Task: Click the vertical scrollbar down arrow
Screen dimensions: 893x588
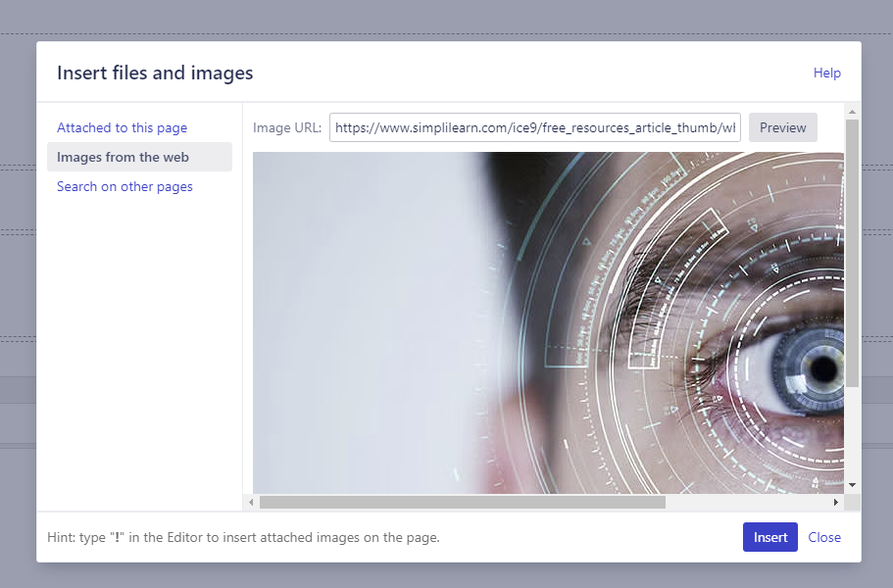Action: [x=852, y=485]
